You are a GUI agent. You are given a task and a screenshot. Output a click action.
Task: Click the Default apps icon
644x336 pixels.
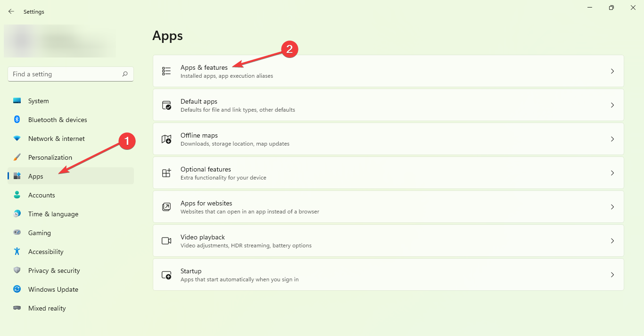tap(166, 105)
